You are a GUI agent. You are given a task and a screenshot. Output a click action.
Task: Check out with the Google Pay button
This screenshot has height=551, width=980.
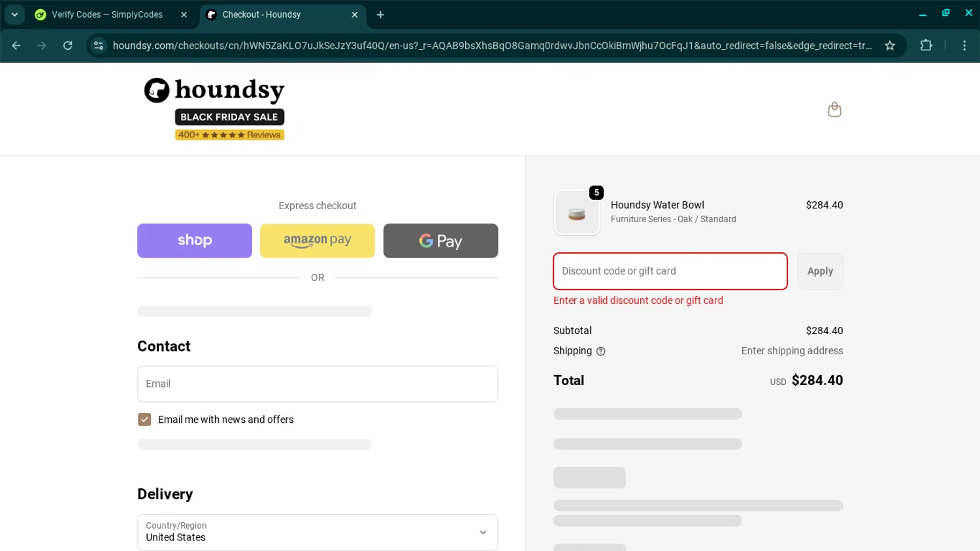(x=440, y=241)
